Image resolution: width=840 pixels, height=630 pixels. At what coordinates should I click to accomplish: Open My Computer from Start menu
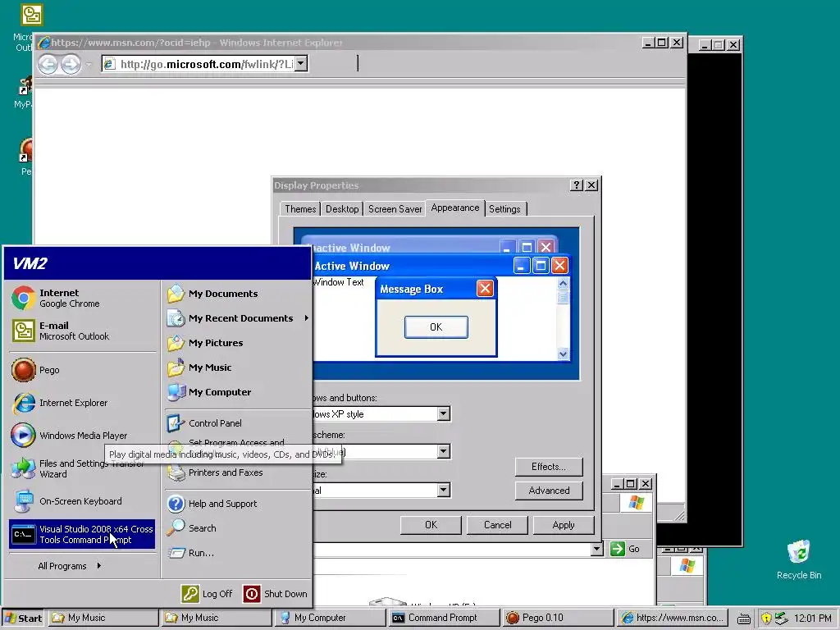pyautogui.click(x=238, y=392)
